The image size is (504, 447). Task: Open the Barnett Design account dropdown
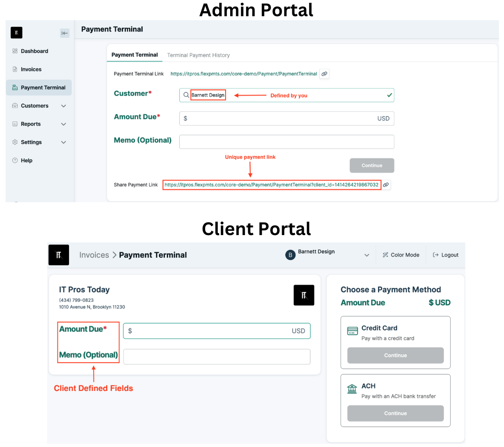pos(366,255)
